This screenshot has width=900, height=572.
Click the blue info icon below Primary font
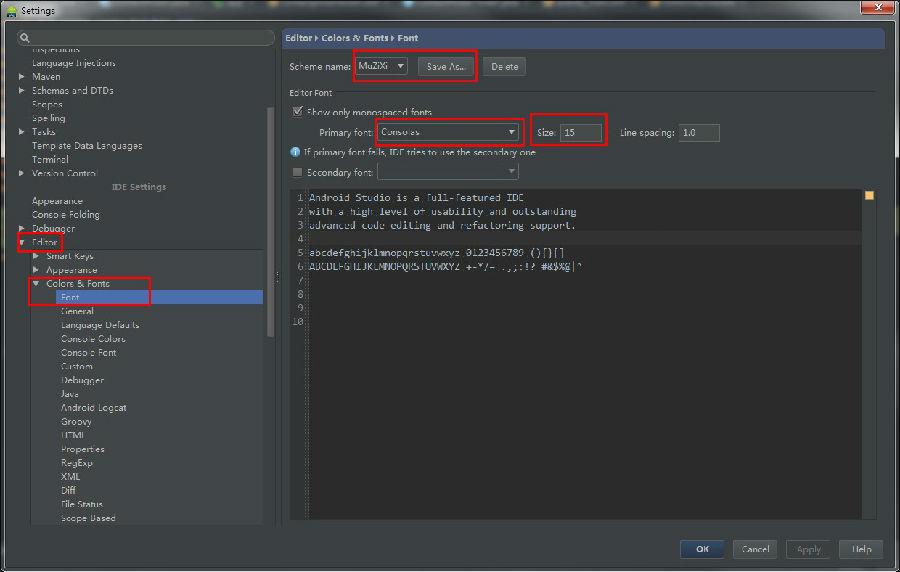[295, 153]
